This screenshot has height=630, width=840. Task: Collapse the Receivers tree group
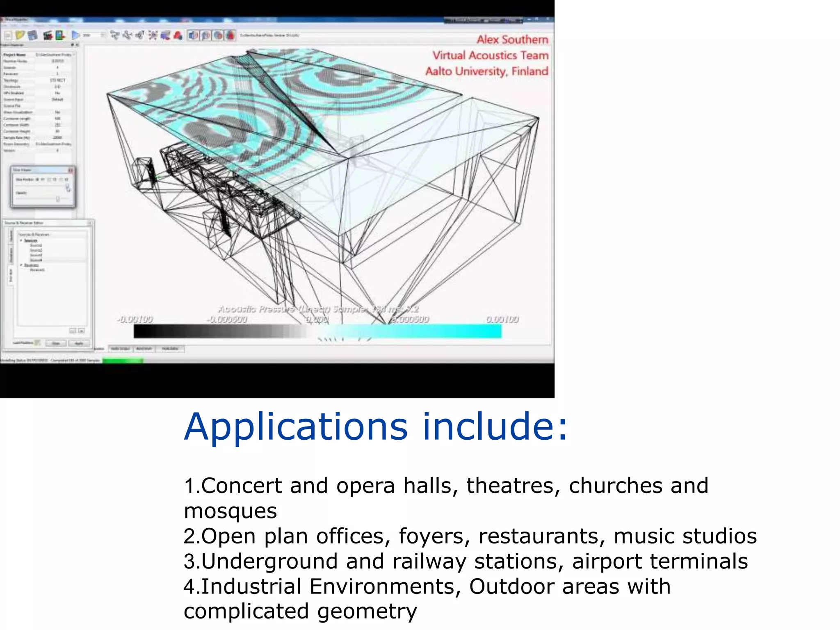coord(21,265)
